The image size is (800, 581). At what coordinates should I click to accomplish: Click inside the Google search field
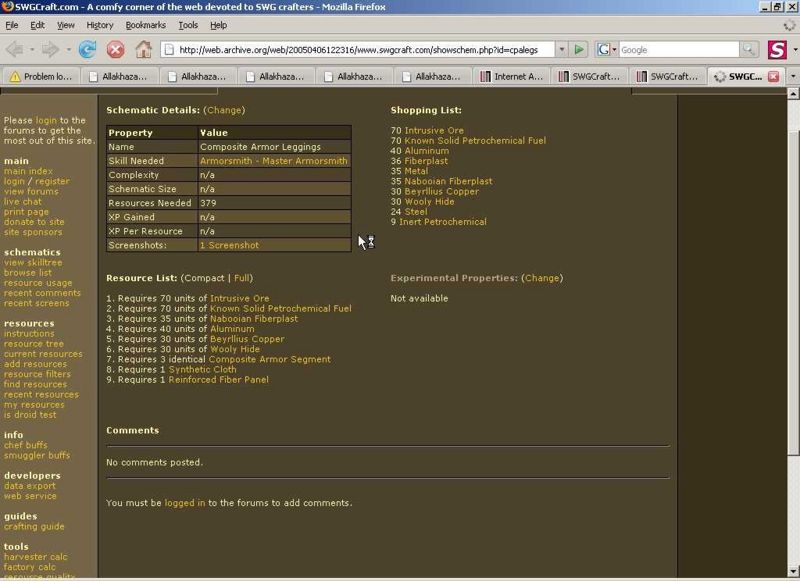point(678,49)
